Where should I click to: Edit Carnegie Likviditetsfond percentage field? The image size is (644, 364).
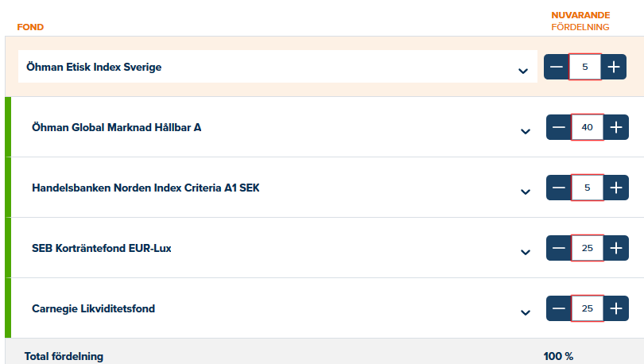[588, 308]
